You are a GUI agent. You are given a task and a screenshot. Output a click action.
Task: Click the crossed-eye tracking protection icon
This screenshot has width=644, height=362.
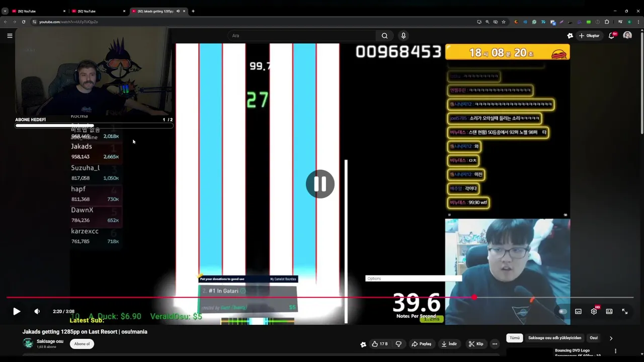496,22
